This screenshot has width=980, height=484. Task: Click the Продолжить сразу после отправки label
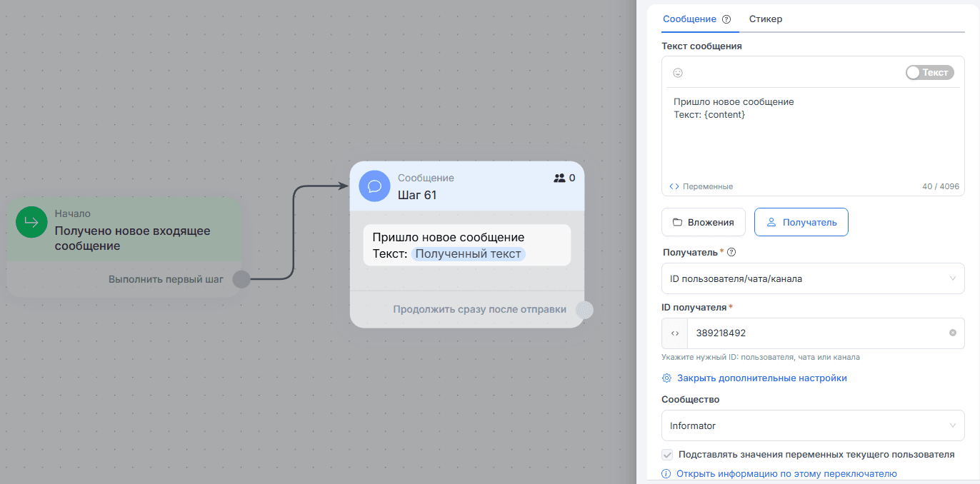click(479, 309)
